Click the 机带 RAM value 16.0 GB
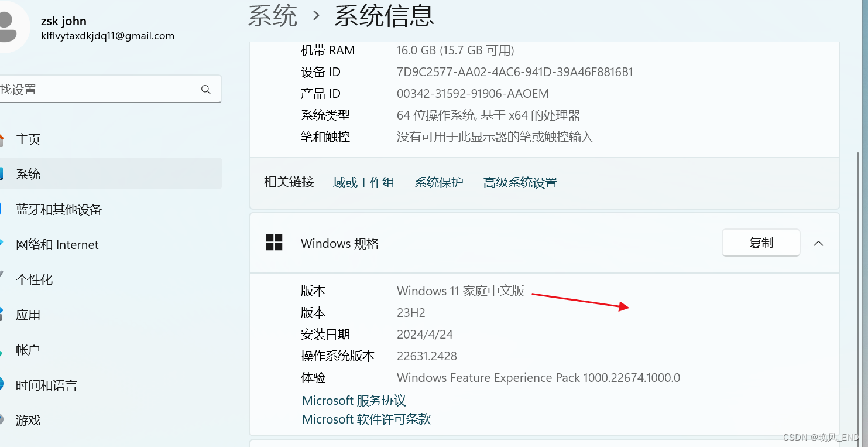This screenshot has height=447, width=868. pos(455,50)
